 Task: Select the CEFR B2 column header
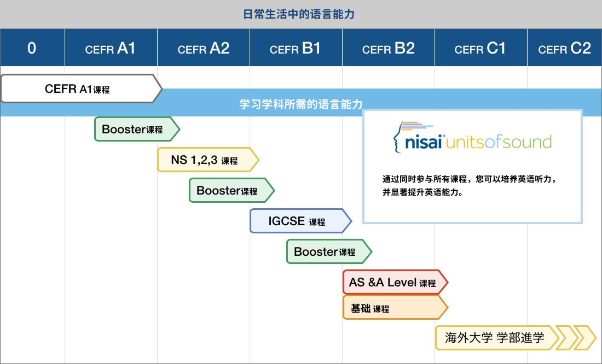(388, 48)
